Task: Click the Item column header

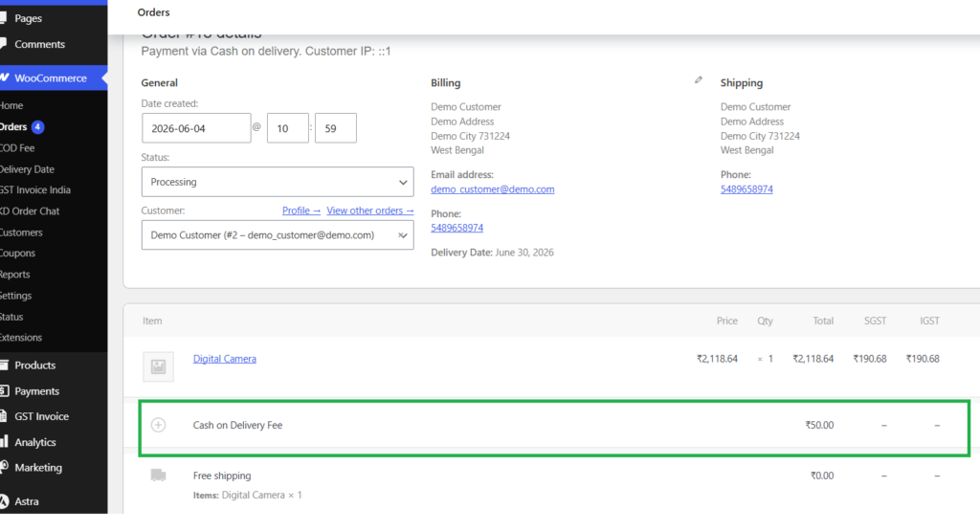Action: 152,321
